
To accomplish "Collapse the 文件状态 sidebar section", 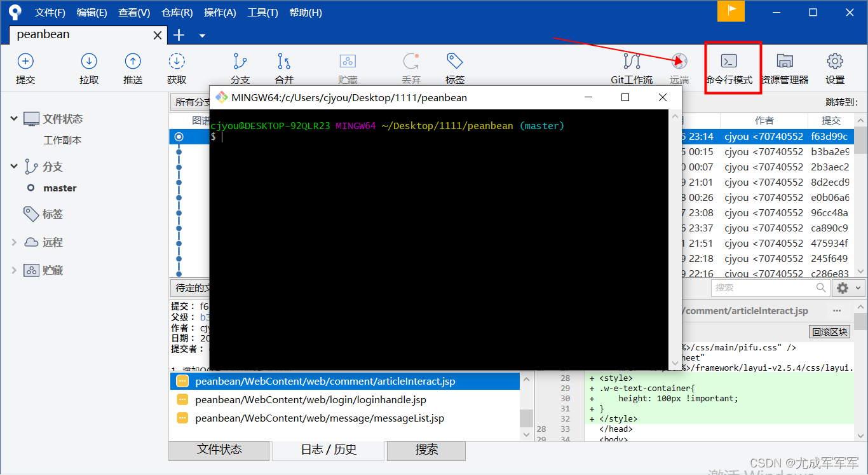I will (14, 119).
